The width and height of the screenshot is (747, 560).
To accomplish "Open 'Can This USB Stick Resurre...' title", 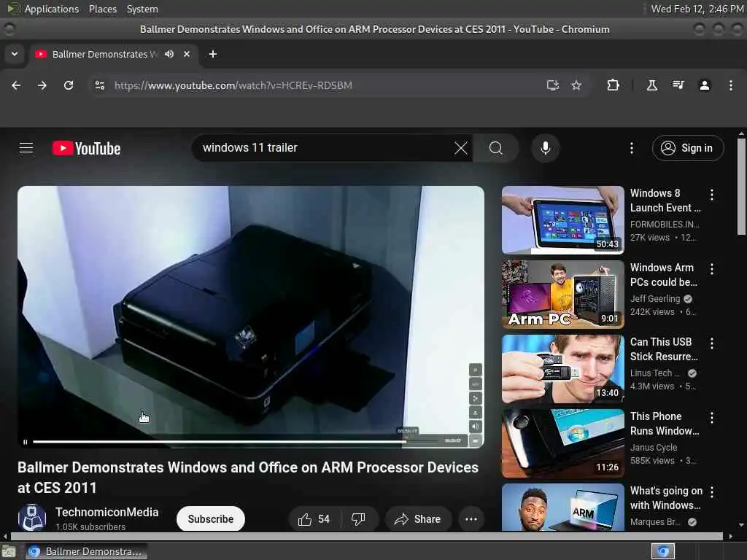I will tap(664, 349).
